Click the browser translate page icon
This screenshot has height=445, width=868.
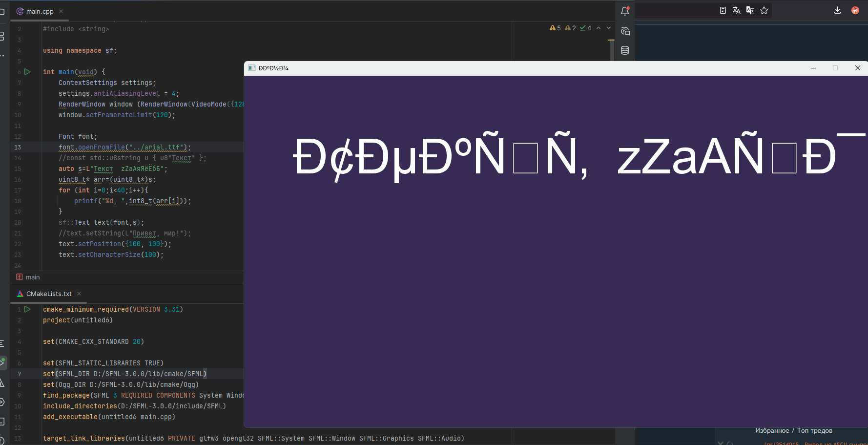click(x=737, y=10)
